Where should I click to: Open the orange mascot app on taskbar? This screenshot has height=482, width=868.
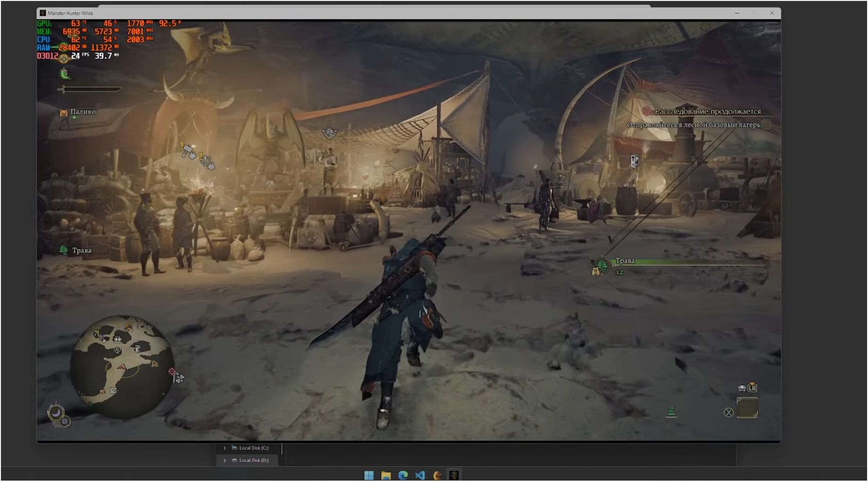[437, 475]
